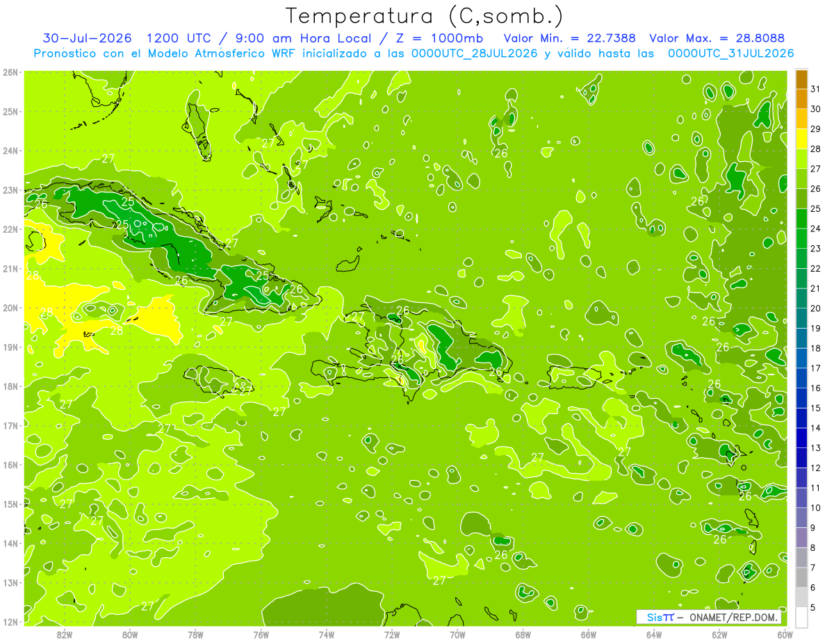Click the legend value '19'
This screenshot has width=834, height=644.
(816, 329)
